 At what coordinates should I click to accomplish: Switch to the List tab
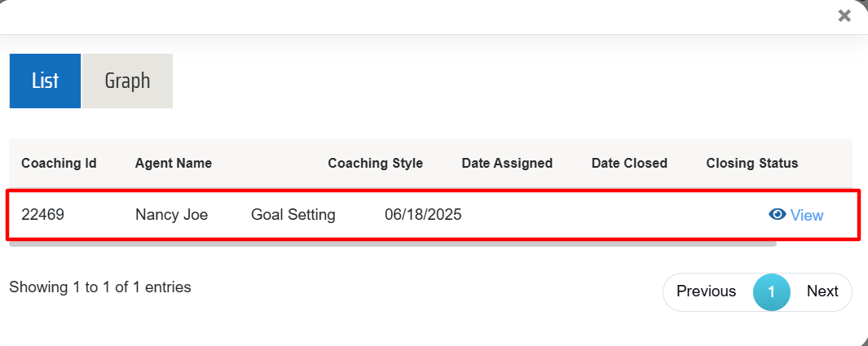coord(45,81)
